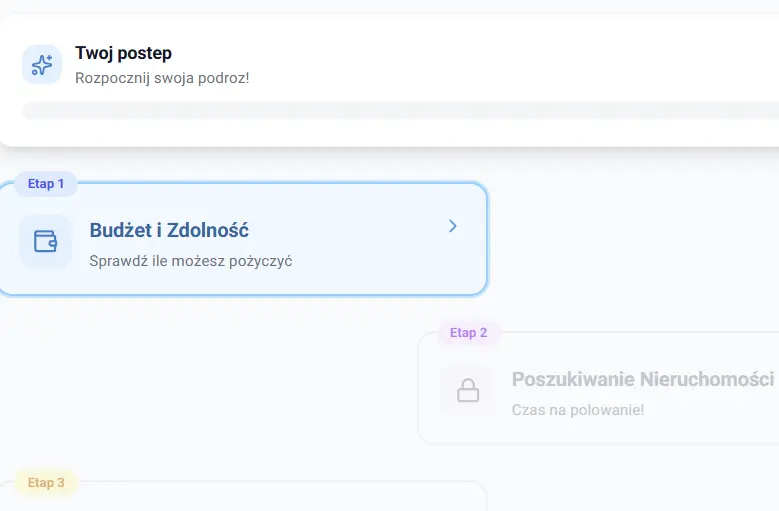Click the Twoj postep heading
The height and width of the screenshot is (511, 779).
point(124,53)
